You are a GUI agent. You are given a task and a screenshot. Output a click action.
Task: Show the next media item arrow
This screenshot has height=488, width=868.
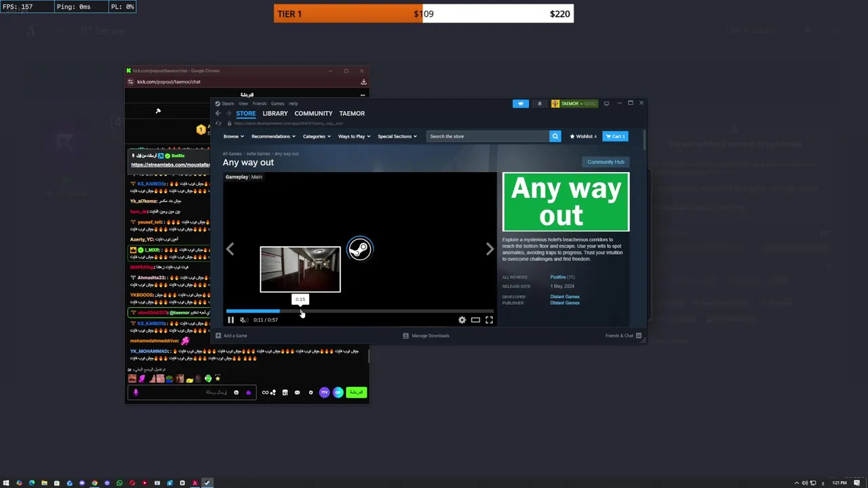[490, 249]
